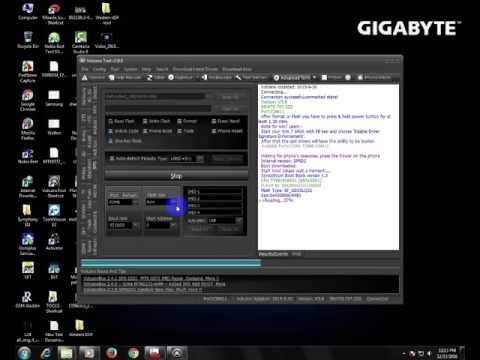Image resolution: width=480 pixels, height=360 pixels.
Task: Click the Windows Start button
Action: [x=24, y=353]
